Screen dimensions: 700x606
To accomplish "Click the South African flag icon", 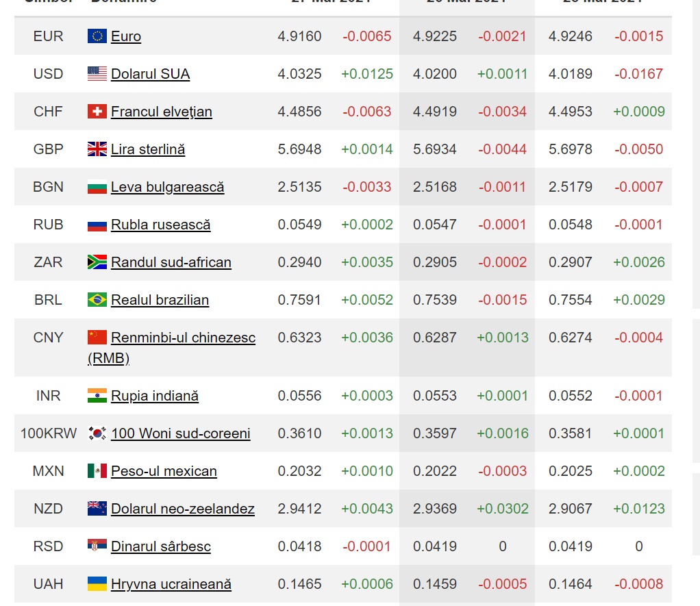I will click(x=97, y=262).
